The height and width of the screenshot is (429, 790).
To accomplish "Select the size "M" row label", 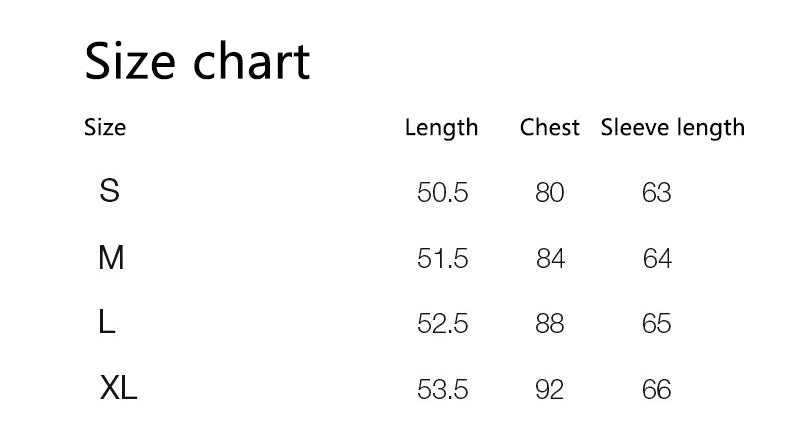I will [x=111, y=258].
